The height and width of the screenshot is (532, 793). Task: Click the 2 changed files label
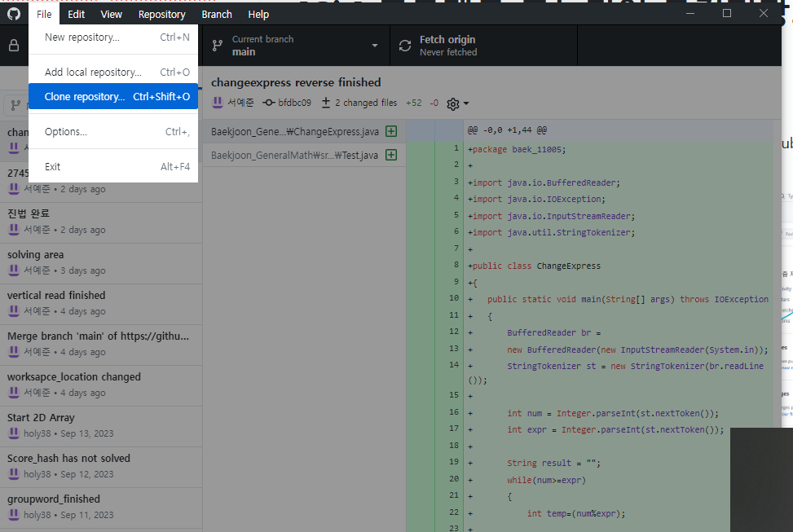pyautogui.click(x=366, y=103)
